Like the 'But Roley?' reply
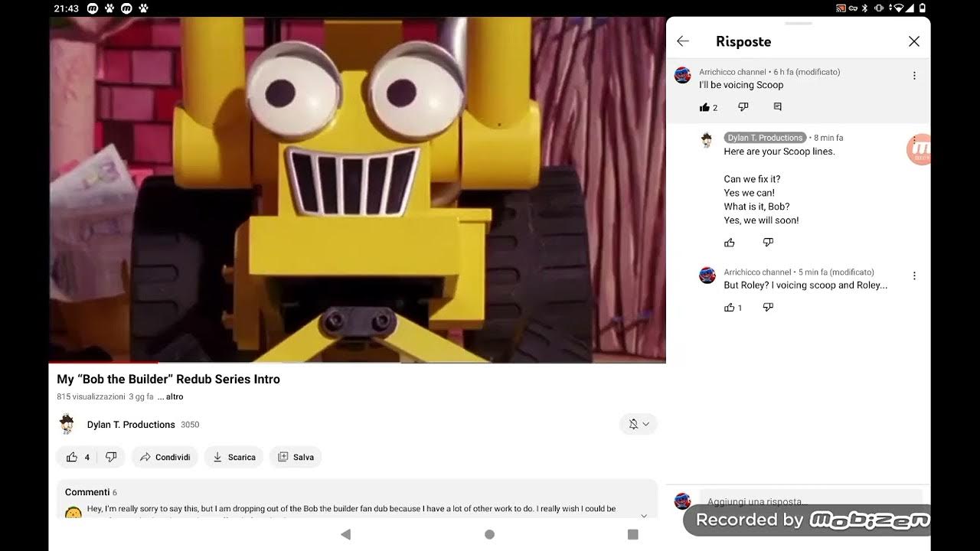Screen dimensions: 980x551 pyautogui.click(x=730, y=308)
